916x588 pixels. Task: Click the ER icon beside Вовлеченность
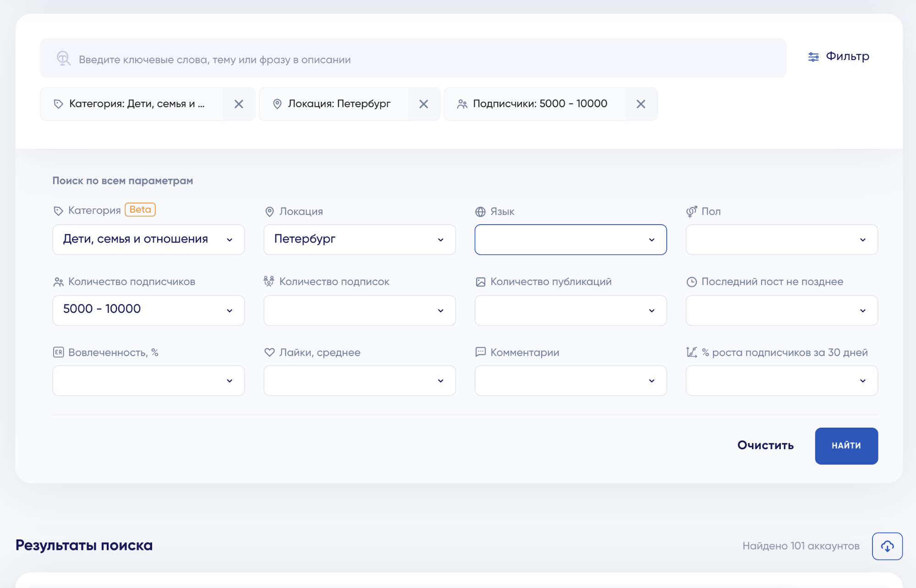(x=58, y=352)
